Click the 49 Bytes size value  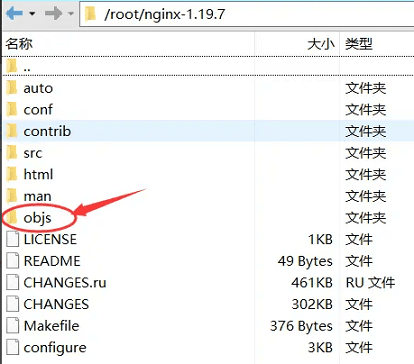(305, 261)
